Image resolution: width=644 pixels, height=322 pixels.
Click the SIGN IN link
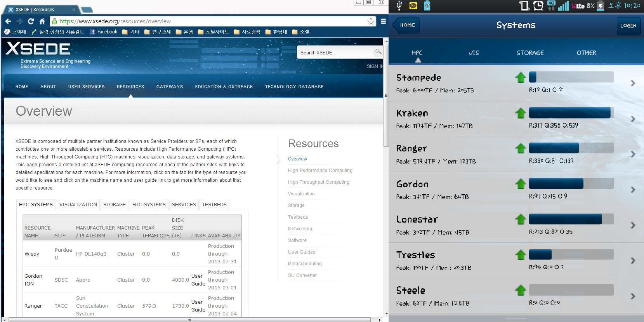375,66
